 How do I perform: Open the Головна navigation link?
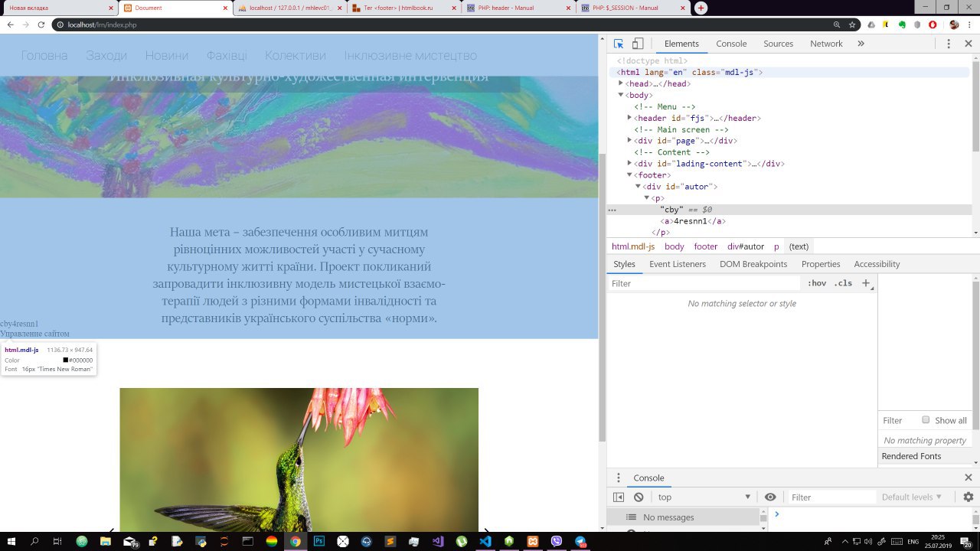[44, 56]
